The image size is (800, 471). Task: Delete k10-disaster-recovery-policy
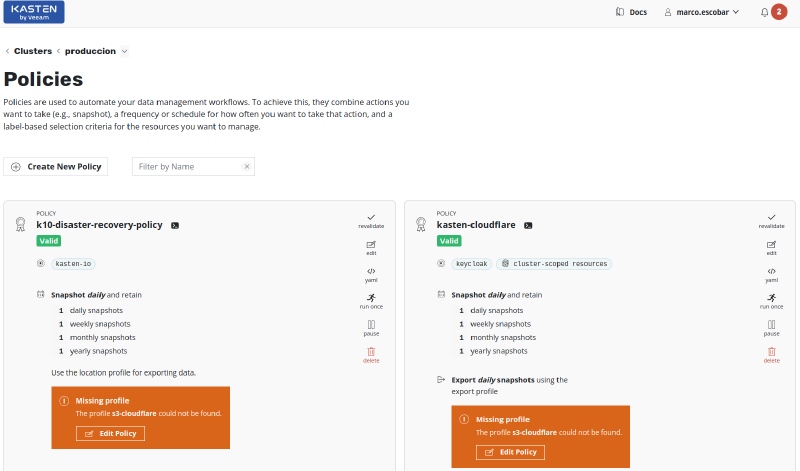(371, 355)
